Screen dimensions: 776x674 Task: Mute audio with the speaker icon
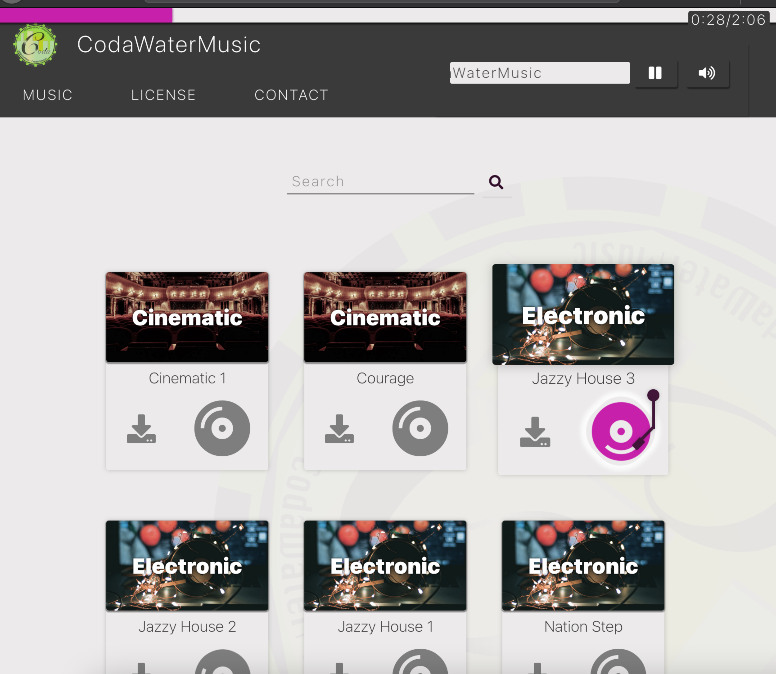pyautogui.click(x=707, y=73)
